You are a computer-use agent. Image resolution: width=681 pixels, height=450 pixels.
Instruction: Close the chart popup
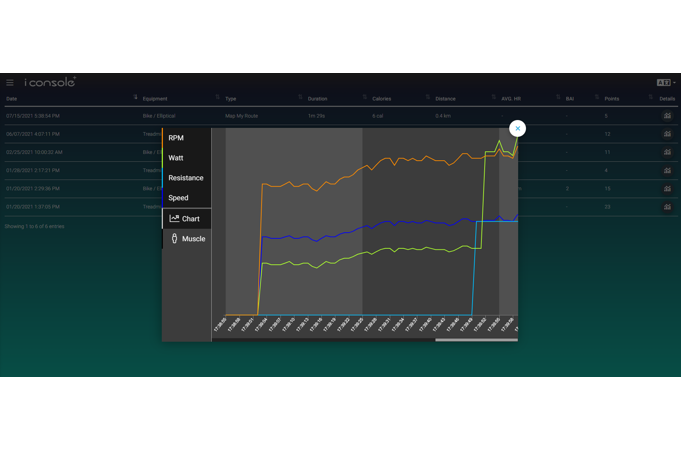517,128
